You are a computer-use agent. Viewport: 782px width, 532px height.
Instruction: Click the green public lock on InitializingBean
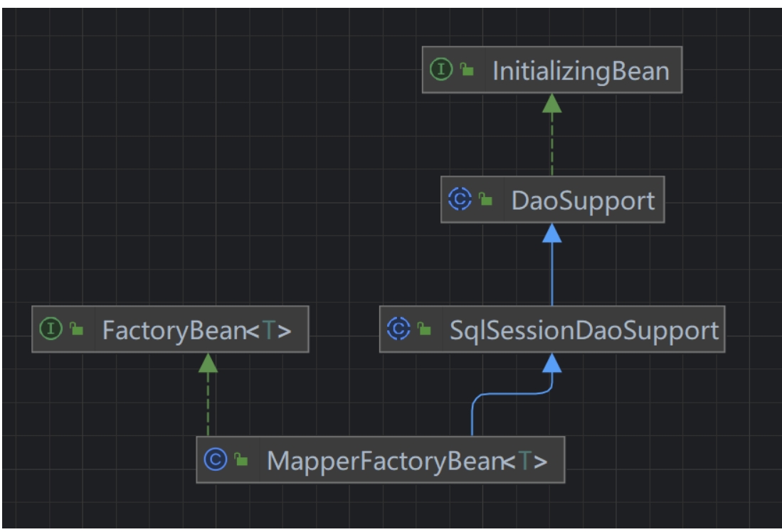pyautogui.click(x=466, y=70)
